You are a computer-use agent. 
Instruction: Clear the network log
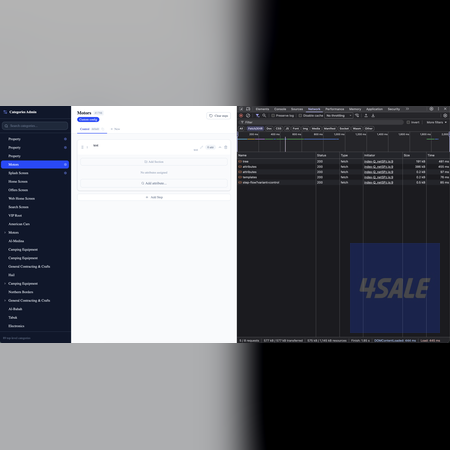coord(248,116)
